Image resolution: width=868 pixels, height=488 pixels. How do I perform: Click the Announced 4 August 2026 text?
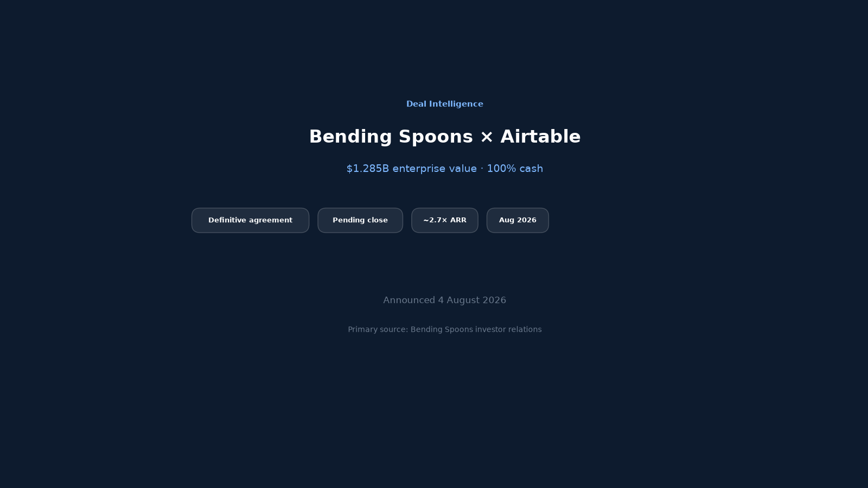coord(445,300)
